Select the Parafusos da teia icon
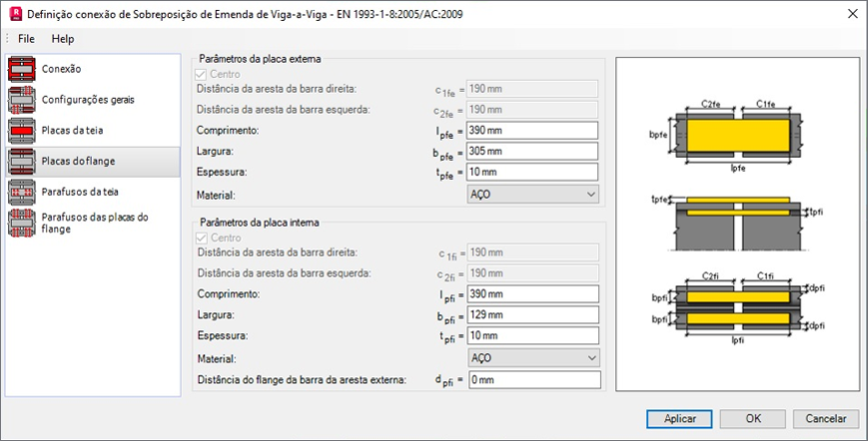 [x=22, y=191]
